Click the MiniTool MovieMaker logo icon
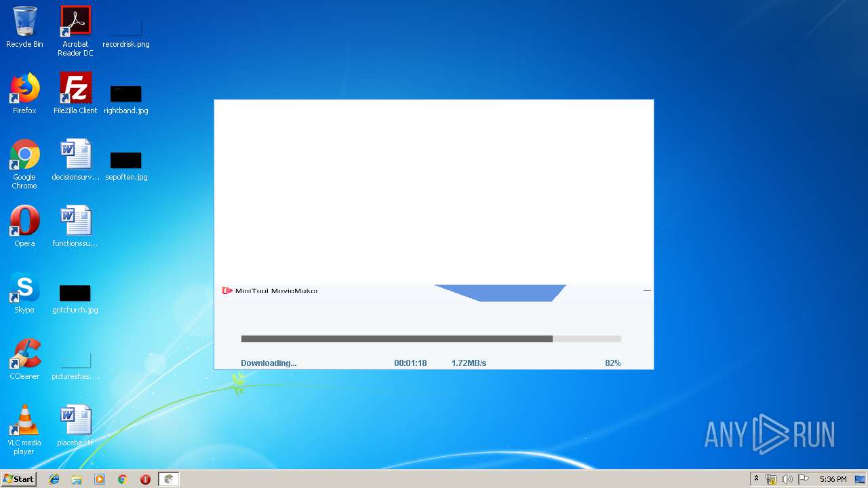868x488 pixels. pyautogui.click(x=227, y=291)
